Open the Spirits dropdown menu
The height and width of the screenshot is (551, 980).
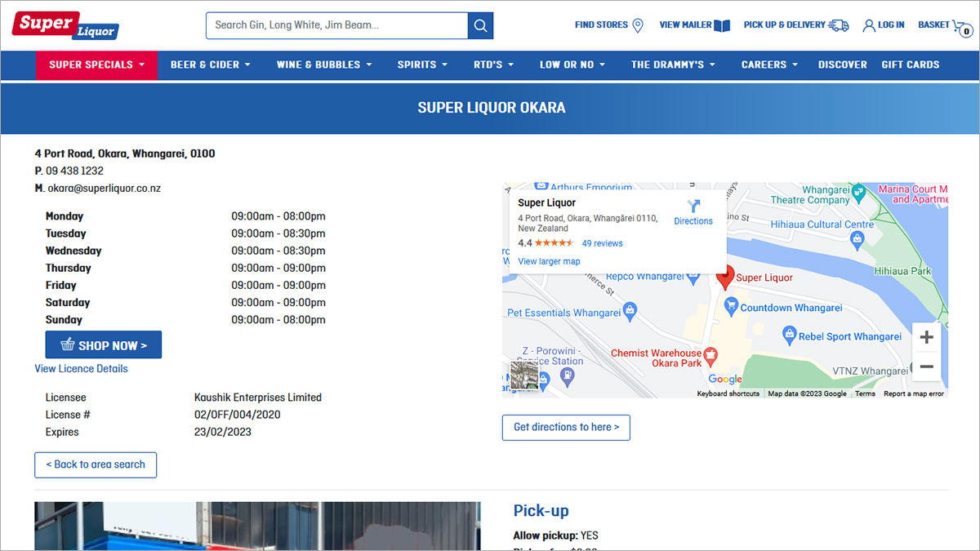[x=422, y=64]
